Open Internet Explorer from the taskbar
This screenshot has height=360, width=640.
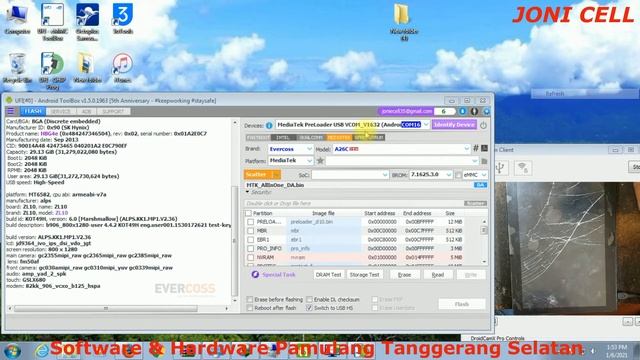(x=41, y=351)
